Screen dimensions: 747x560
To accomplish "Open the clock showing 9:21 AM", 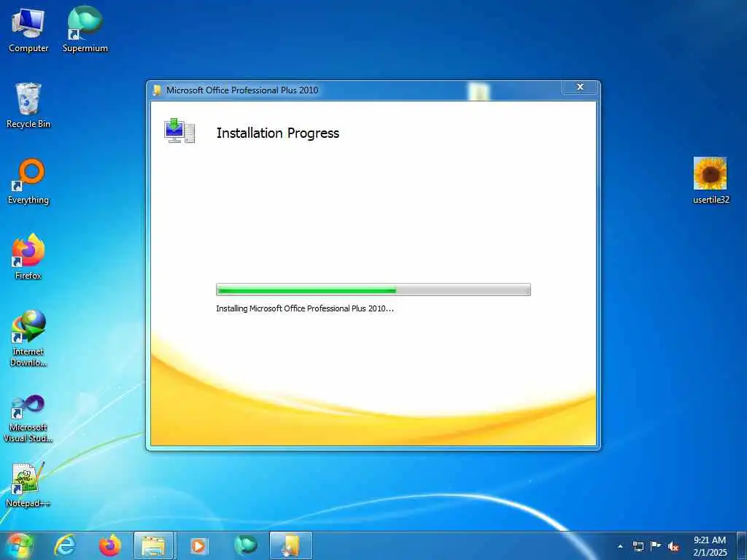I will point(710,546).
